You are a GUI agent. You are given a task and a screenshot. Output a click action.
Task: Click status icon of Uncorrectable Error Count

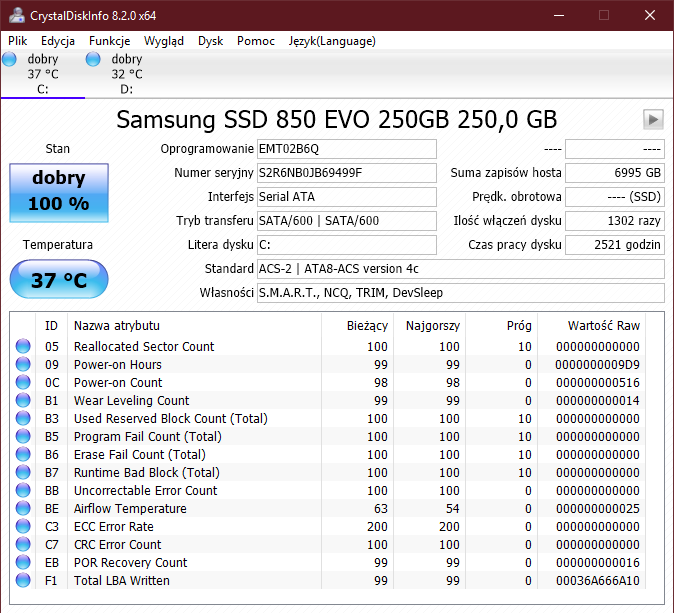point(23,490)
